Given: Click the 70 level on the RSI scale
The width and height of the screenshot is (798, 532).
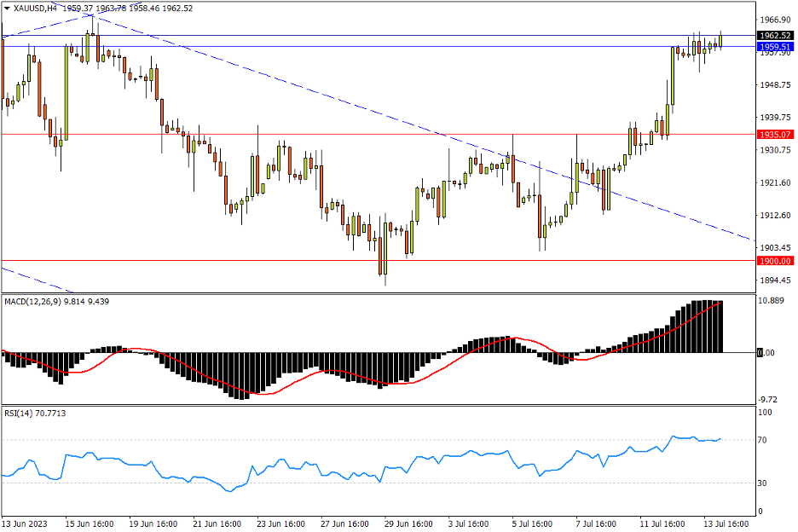Looking at the screenshot, I should 760,441.
